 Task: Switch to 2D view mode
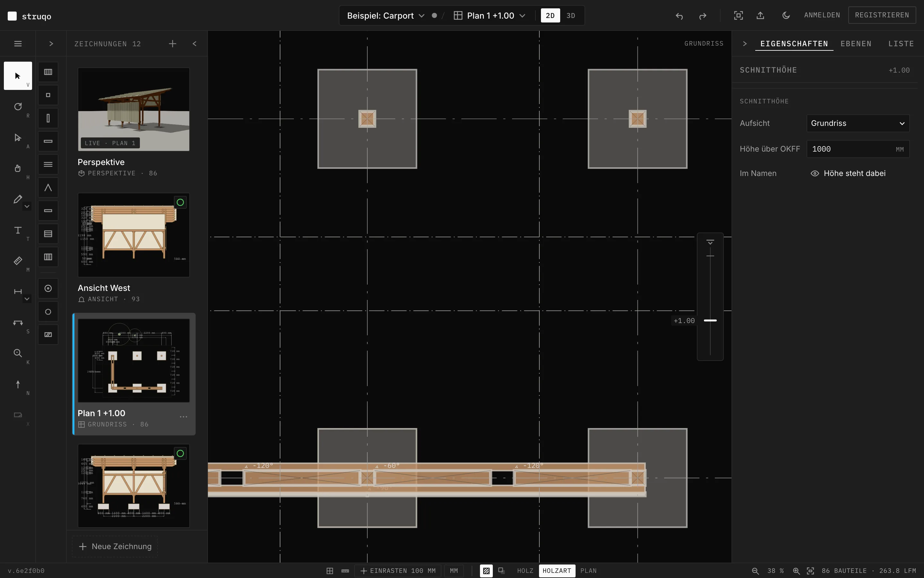[x=550, y=15]
